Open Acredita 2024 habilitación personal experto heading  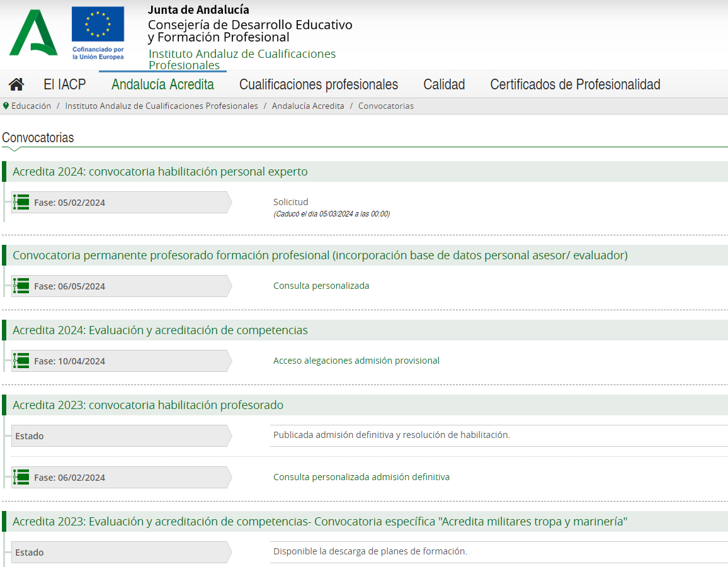[160, 172]
